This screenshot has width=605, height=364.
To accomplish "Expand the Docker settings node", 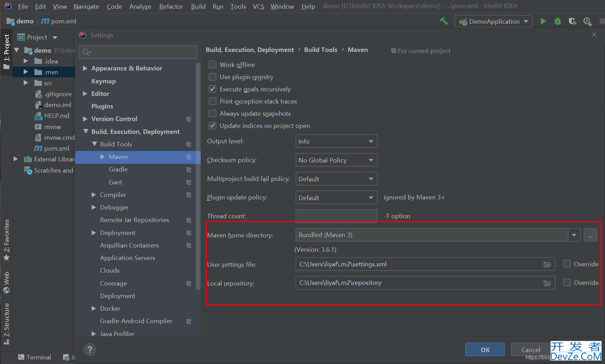I will 94,309.
